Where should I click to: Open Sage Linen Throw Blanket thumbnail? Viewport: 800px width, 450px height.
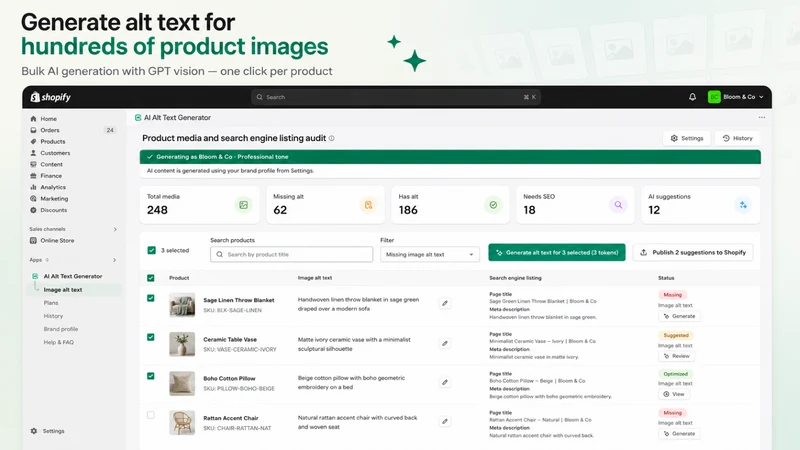182,305
